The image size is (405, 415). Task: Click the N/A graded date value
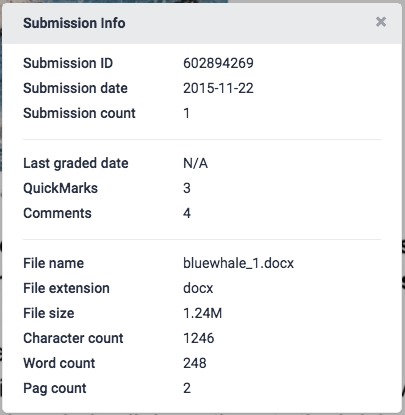(x=195, y=163)
